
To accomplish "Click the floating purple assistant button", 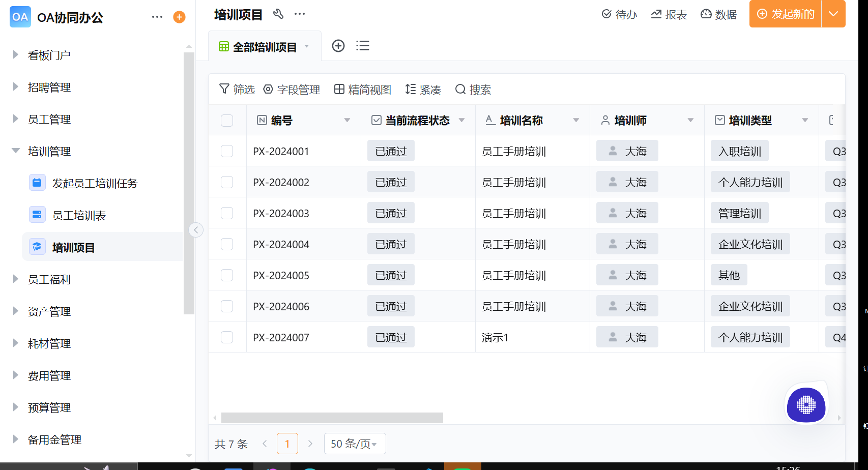I will [805, 405].
